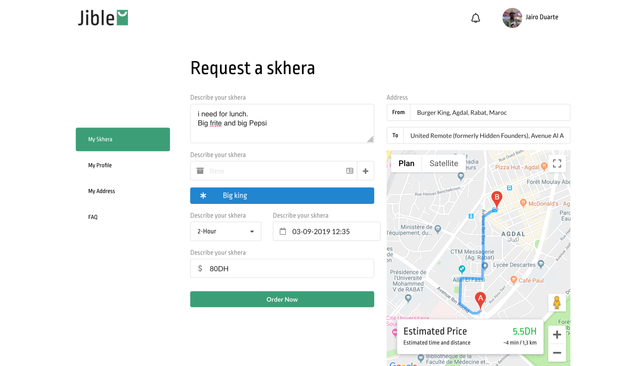Click the dollar sign icon

pos(200,268)
